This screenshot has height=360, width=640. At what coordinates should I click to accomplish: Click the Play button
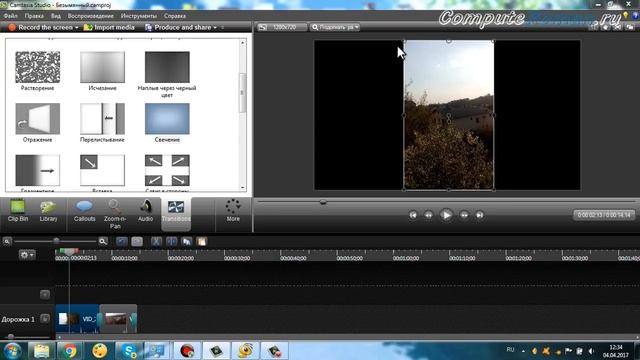[446, 215]
